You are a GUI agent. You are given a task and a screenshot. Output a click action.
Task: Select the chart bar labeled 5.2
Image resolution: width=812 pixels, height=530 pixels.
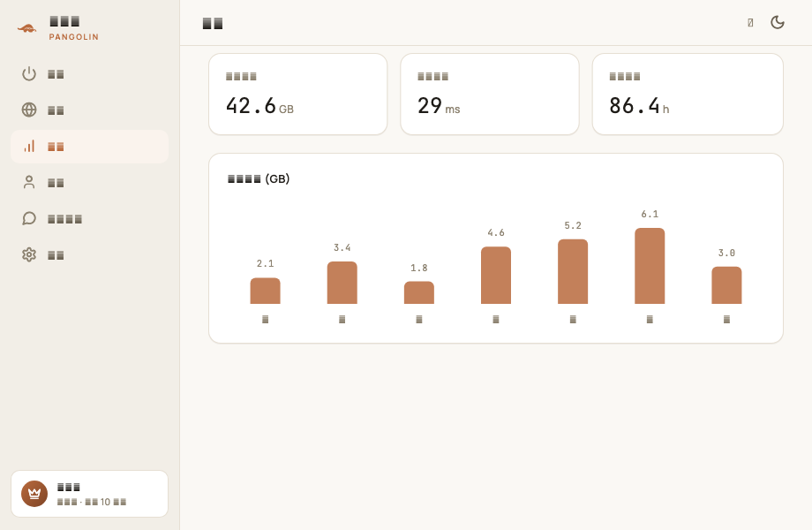pos(573,271)
